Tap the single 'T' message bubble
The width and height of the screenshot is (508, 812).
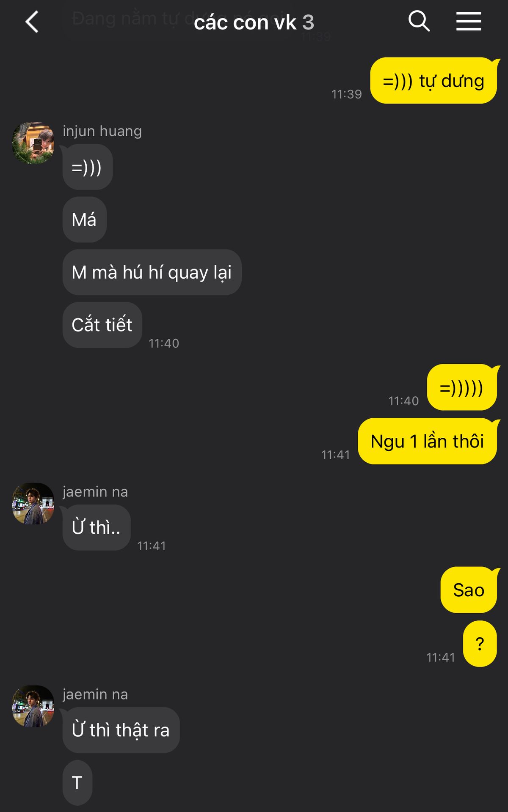(x=77, y=782)
